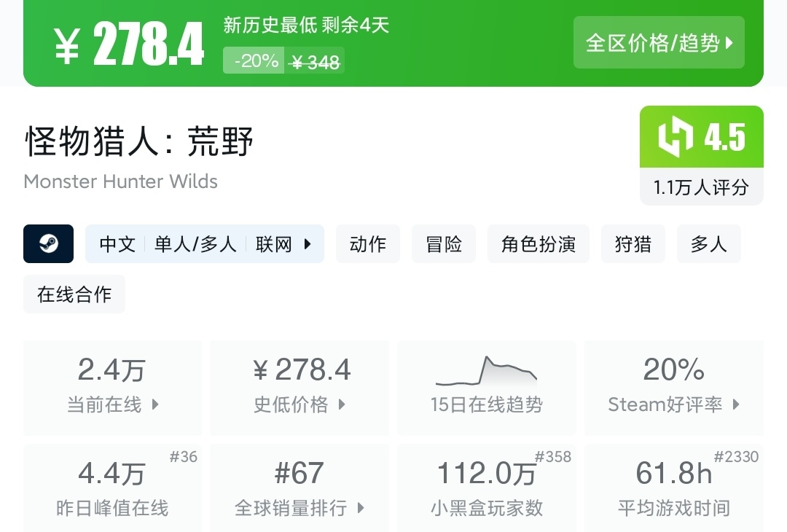
Task: Open 全区价格/趋势 regional price trends
Action: (659, 43)
